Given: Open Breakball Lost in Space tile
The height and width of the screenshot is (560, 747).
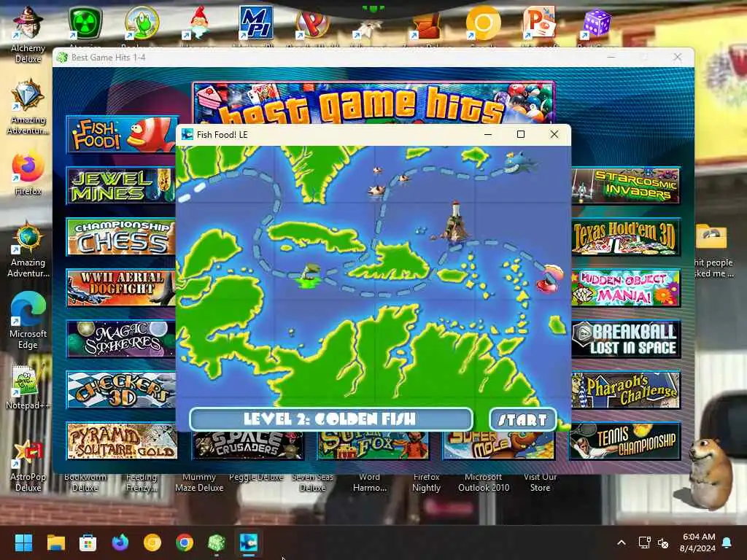Looking at the screenshot, I should tap(626, 340).
